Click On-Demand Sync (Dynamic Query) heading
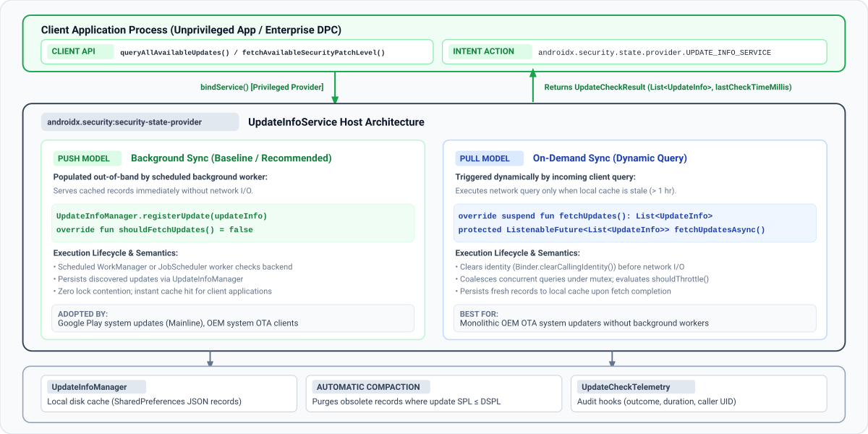 [610, 158]
